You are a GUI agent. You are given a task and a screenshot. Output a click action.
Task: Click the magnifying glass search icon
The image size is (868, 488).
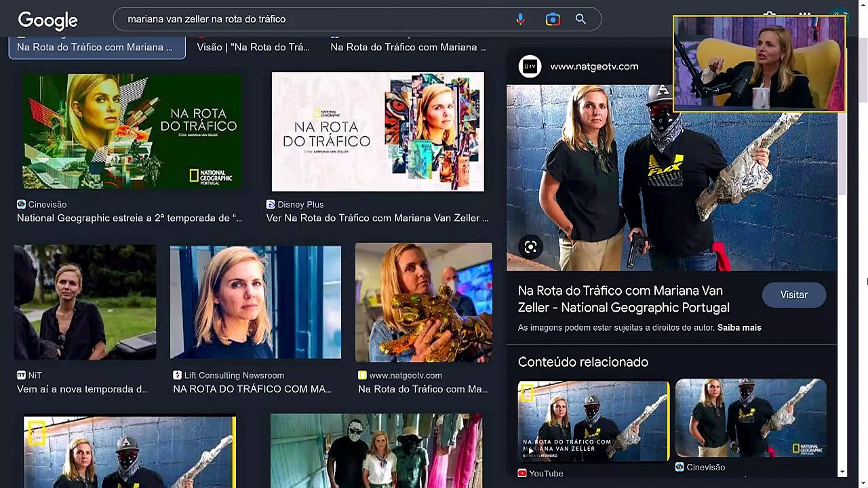point(580,20)
